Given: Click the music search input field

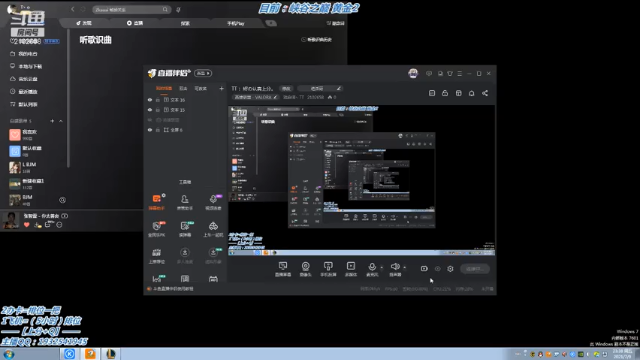Looking at the screenshot, I should [x=131, y=9].
